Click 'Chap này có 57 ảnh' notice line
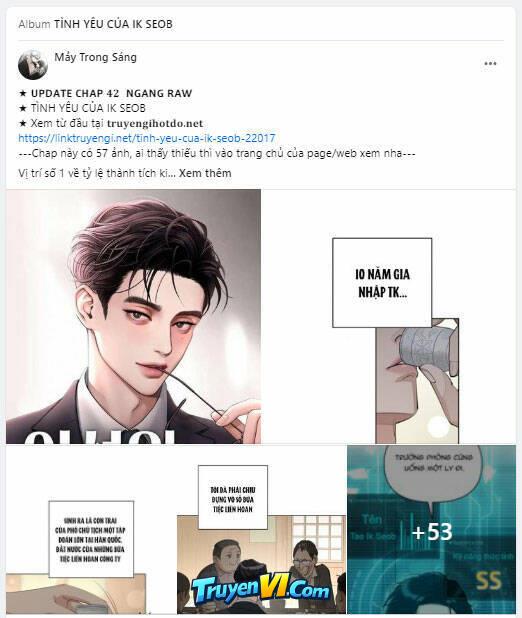This screenshot has width=522, height=618. (217, 153)
